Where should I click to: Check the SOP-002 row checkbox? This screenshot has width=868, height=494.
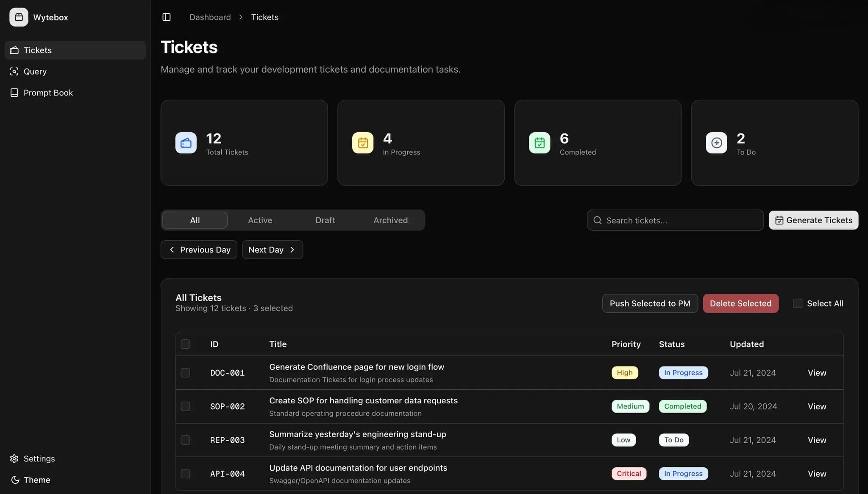pos(185,406)
